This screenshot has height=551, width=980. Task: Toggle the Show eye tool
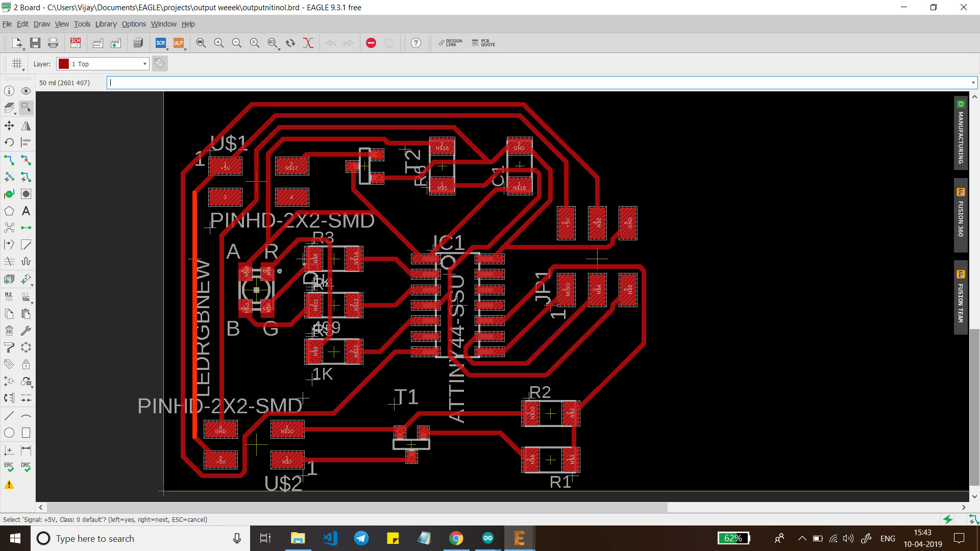pos(26,91)
